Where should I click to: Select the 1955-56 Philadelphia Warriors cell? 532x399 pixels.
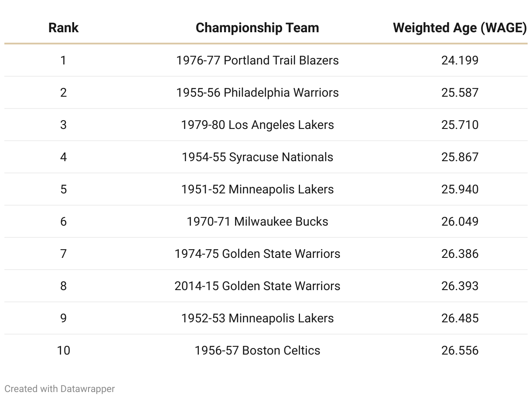257,92
